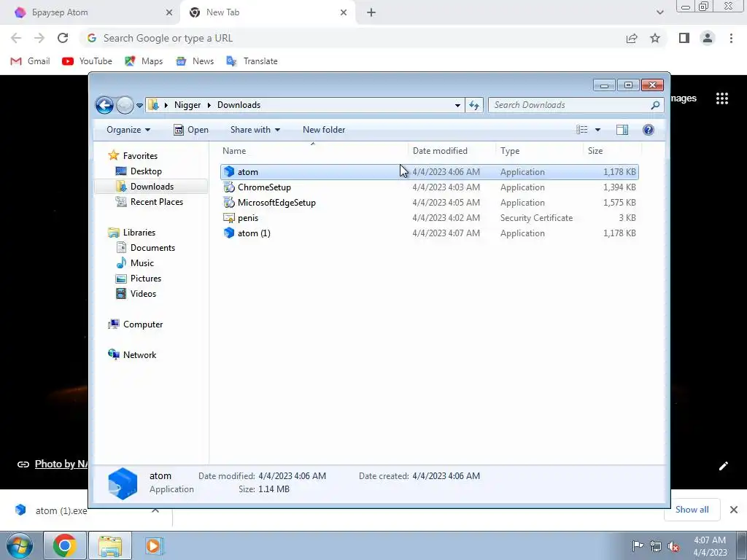The image size is (747, 560).
Task: Click the folder icon in Explorer's address bar
Action: tap(153, 105)
